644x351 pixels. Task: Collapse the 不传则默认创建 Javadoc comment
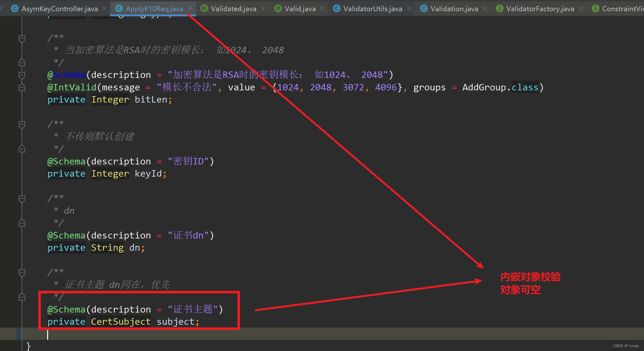22,125
